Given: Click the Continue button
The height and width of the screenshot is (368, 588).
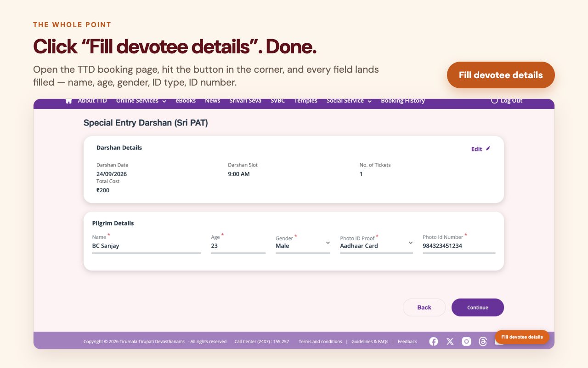Looking at the screenshot, I should click(478, 307).
